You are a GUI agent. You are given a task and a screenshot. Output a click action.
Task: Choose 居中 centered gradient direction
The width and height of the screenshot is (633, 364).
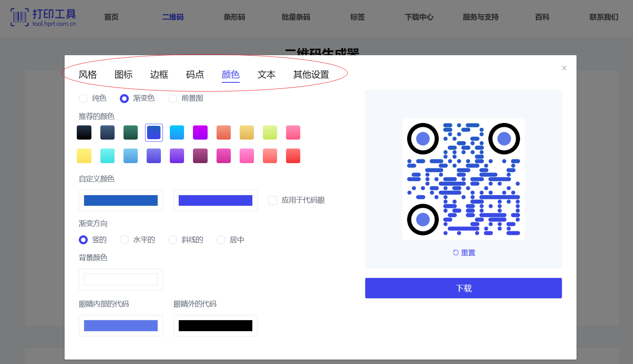pyautogui.click(x=221, y=240)
